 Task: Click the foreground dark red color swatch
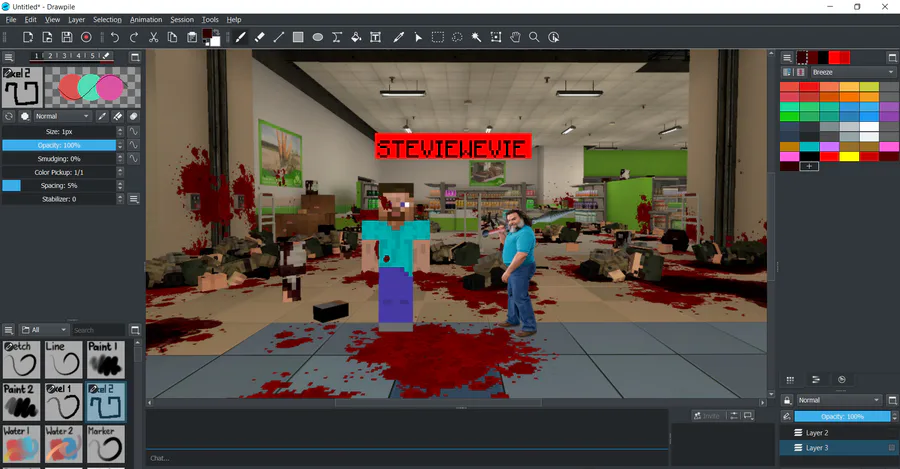click(207, 34)
